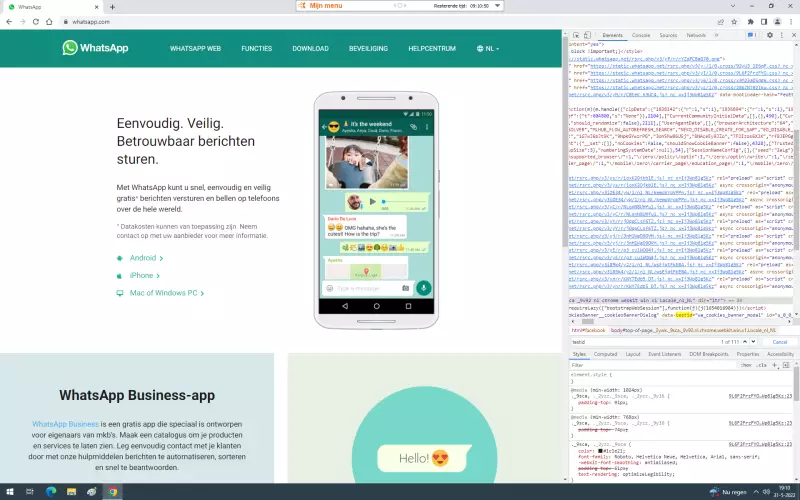
Task: Open the Chrome extensions puzzle icon
Action: tap(751, 21)
